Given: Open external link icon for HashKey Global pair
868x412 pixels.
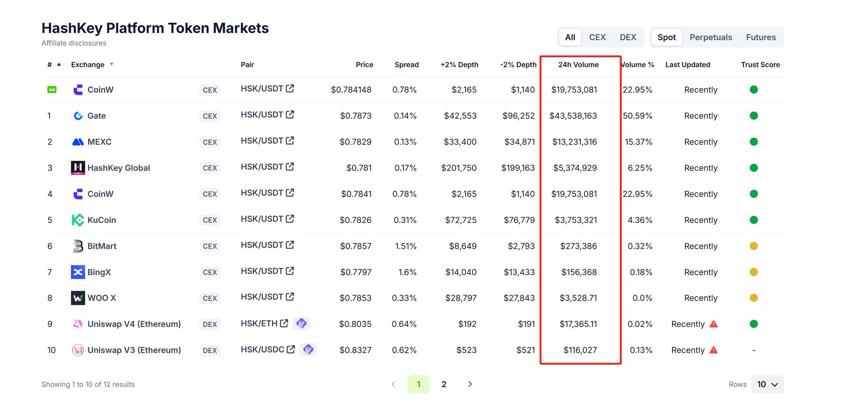Looking at the screenshot, I should [290, 167].
